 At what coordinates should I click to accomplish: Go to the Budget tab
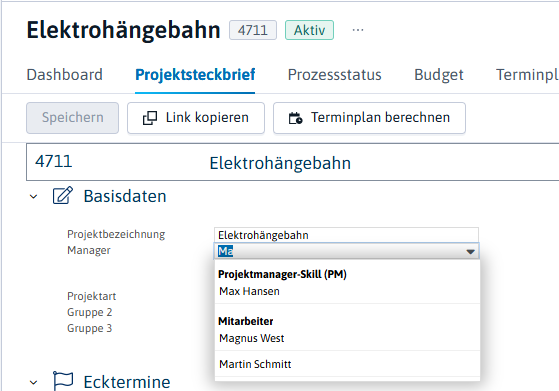pos(439,75)
